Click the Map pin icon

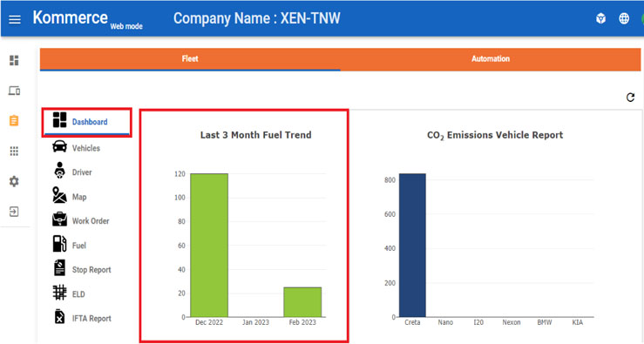pyautogui.click(x=59, y=195)
